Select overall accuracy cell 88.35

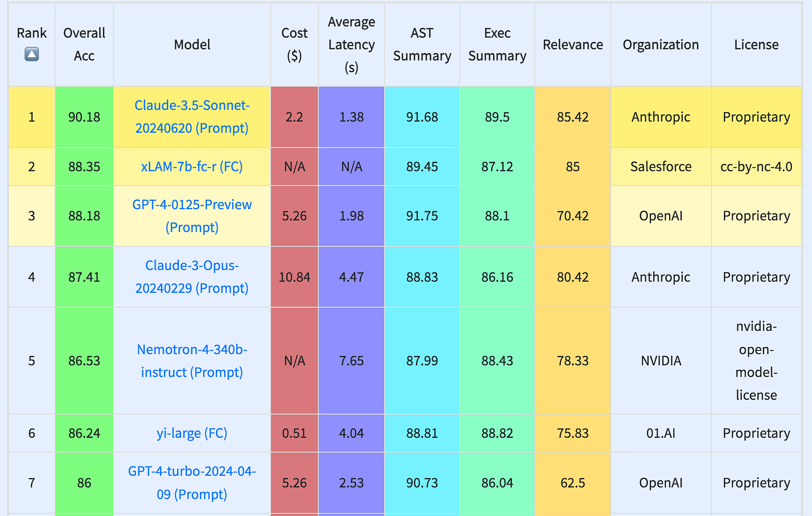pyautogui.click(x=84, y=166)
